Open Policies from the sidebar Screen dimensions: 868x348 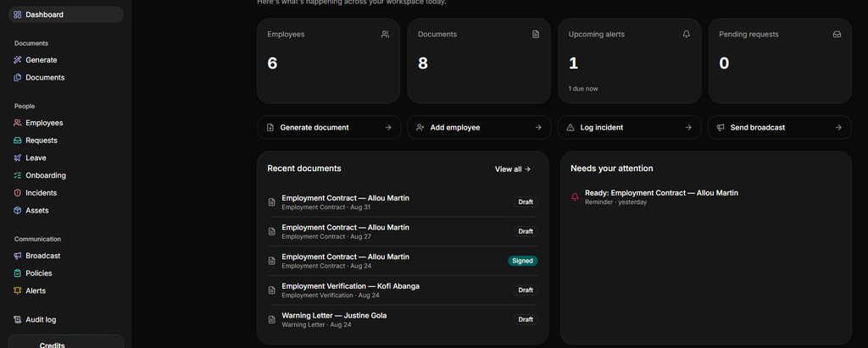click(x=66, y=273)
